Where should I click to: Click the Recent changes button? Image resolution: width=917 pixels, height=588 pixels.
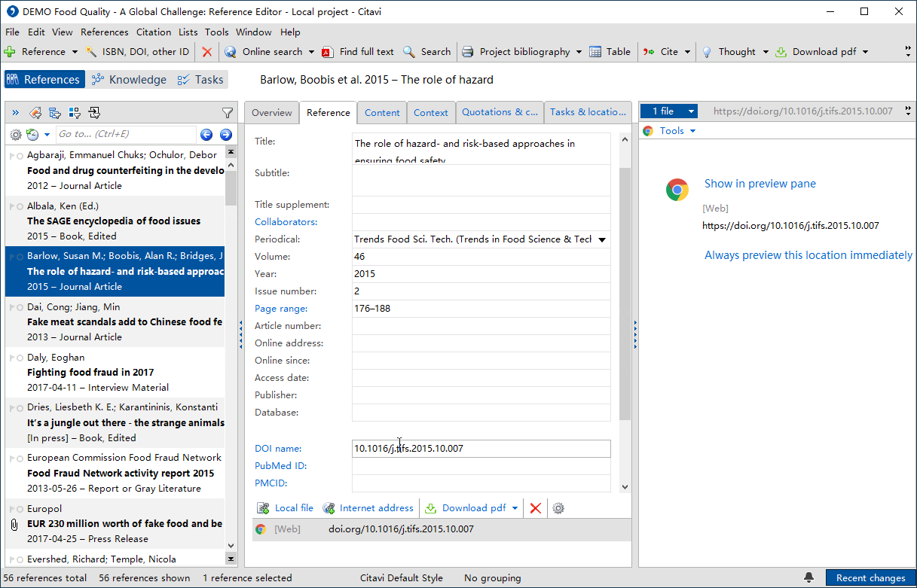click(870, 578)
